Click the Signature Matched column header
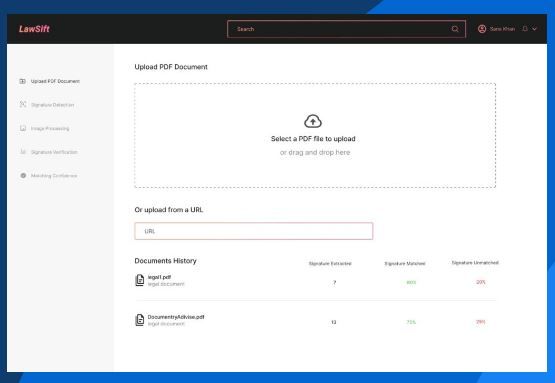 click(x=405, y=264)
